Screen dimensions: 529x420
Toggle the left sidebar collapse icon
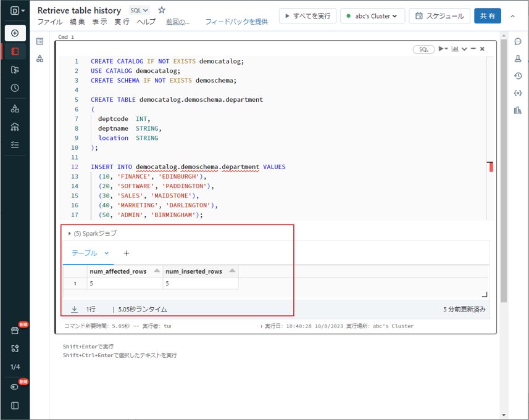(x=15, y=406)
